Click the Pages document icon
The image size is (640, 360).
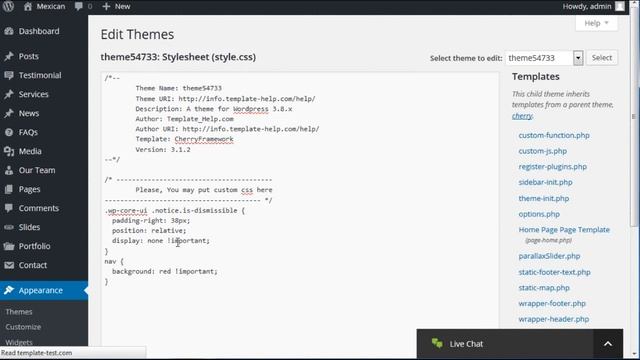[x=9, y=189]
